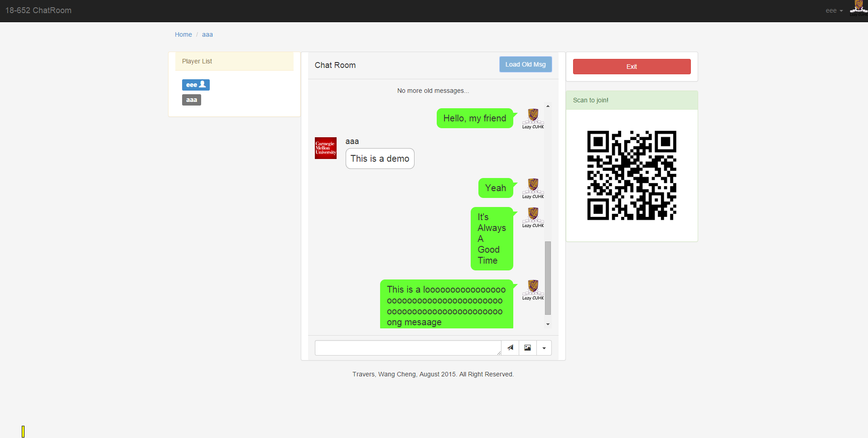Click avatar next to 'Yeah' message
868x438 pixels.
tap(533, 188)
